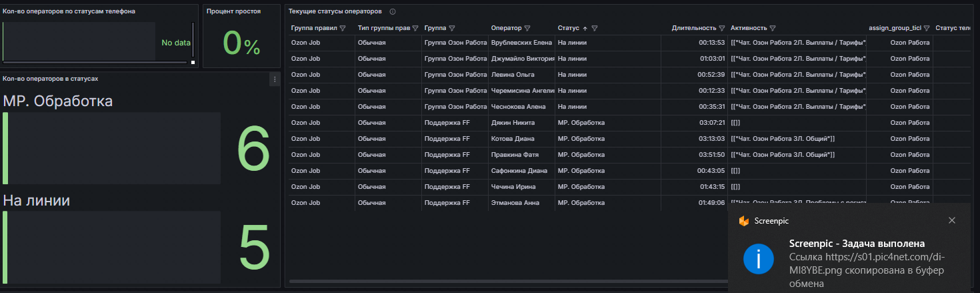This screenshot has height=293, width=980.
Task: Sort table by Группа правил header
Action: tap(314, 28)
